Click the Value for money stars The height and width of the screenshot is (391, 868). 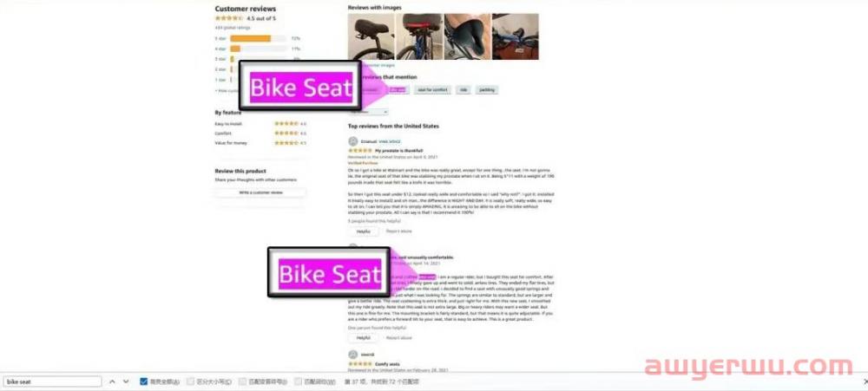286,143
